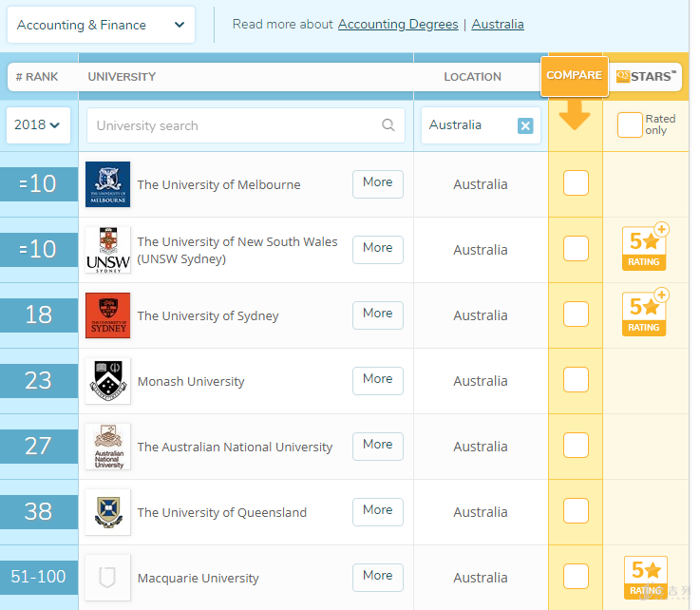The width and height of the screenshot is (700, 610).
Task: Clear the Australia location filter
Action: pyautogui.click(x=525, y=125)
